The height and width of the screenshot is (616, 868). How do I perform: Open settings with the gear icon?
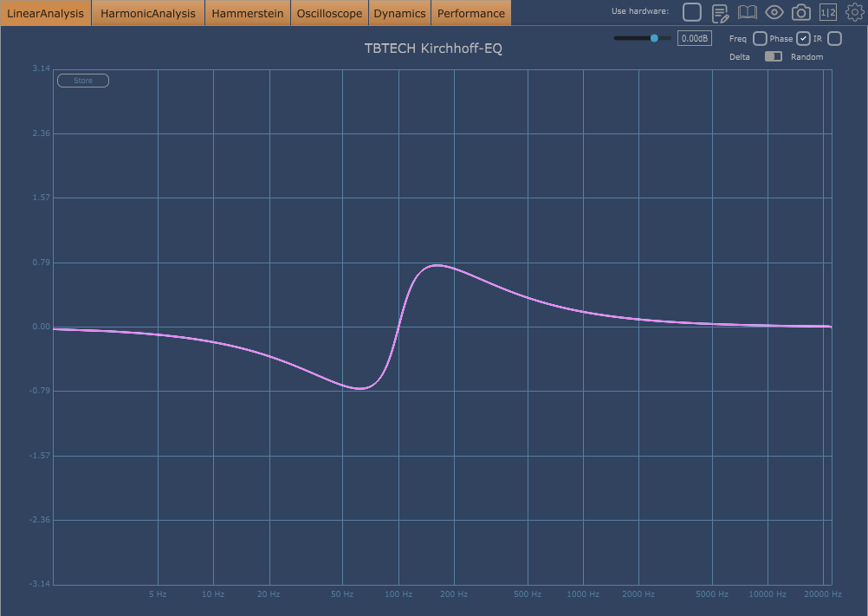click(854, 12)
